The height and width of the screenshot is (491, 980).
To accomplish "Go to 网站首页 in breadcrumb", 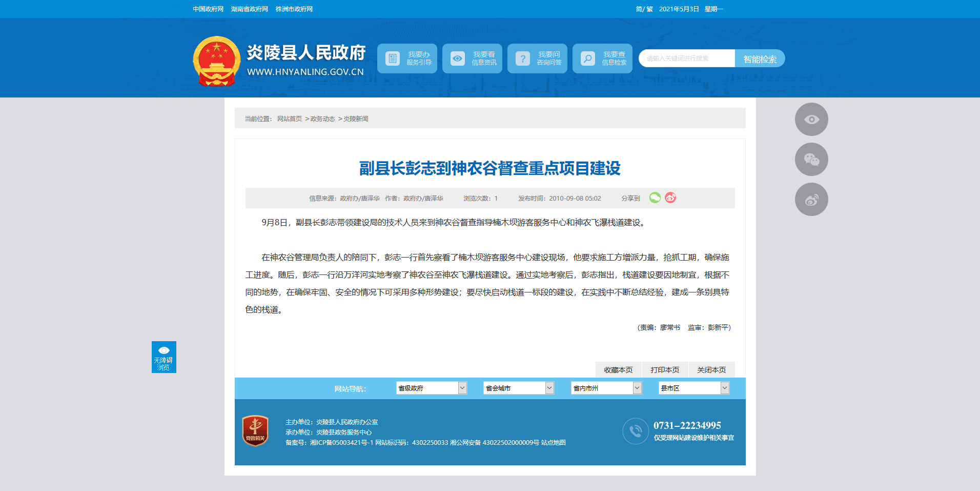I will pos(290,119).
